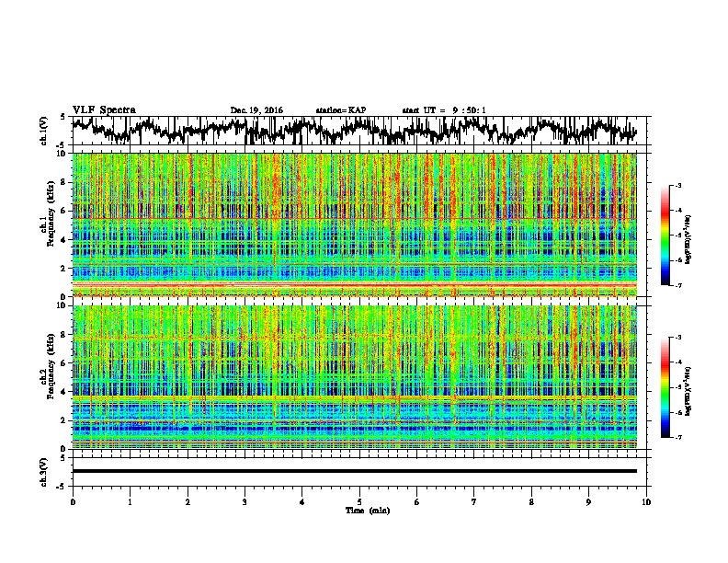Click the "-3" label on the ch.1 colorbar
This screenshot has height=563, width=728.
coord(677,185)
